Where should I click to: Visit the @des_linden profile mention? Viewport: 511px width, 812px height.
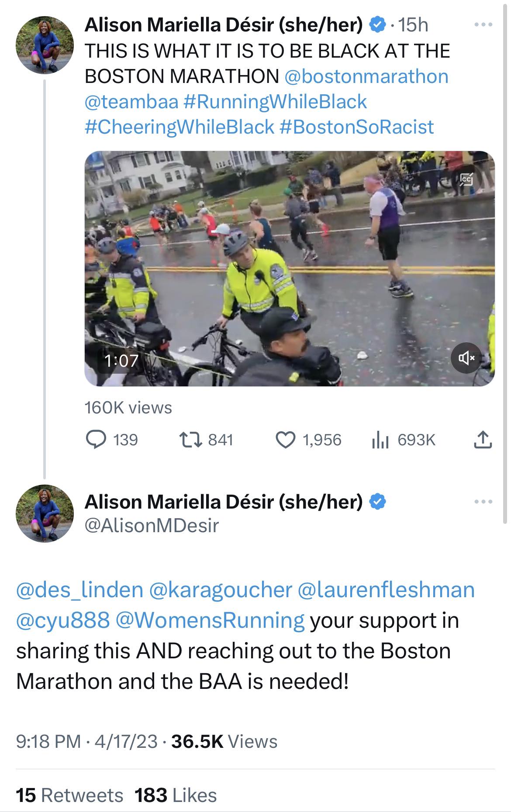coord(80,589)
